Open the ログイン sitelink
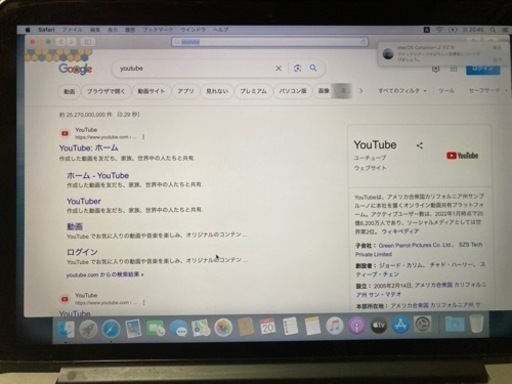Screen dimensions: 512x384 tap(82, 252)
